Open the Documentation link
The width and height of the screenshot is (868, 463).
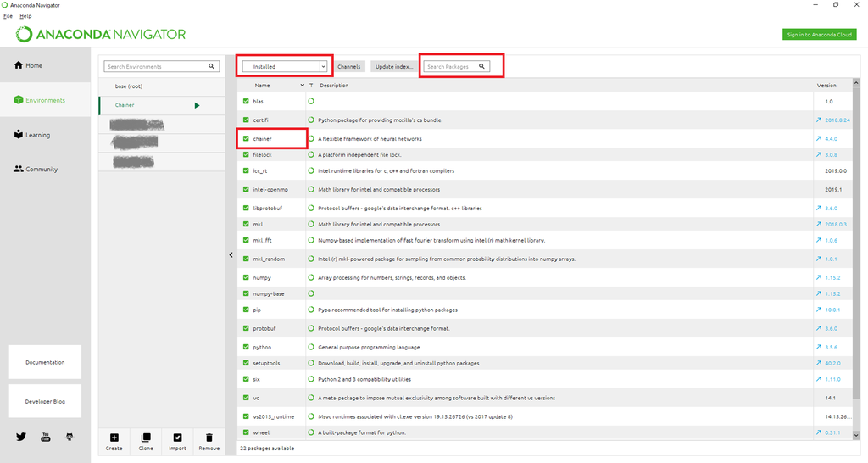(x=45, y=362)
